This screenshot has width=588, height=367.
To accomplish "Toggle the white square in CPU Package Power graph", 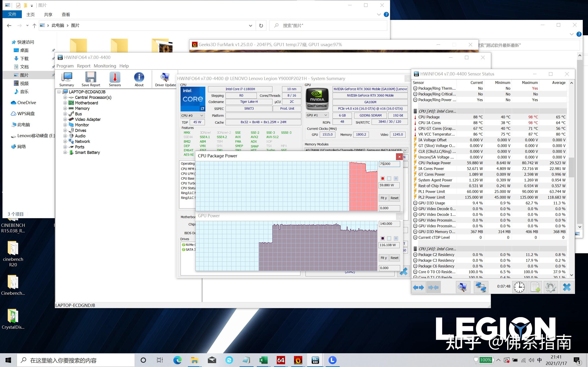I will tap(389, 179).
